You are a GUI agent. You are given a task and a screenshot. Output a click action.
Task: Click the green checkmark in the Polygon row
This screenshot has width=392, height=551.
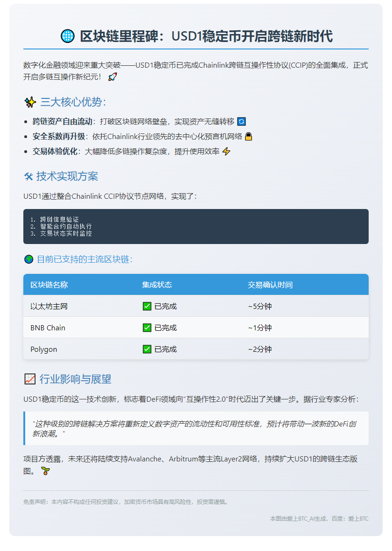tap(147, 349)
